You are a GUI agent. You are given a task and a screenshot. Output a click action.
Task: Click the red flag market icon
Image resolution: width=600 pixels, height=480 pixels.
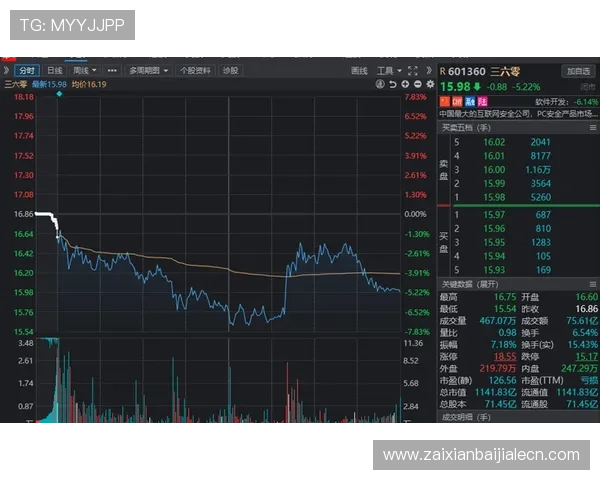click(444, 101)
